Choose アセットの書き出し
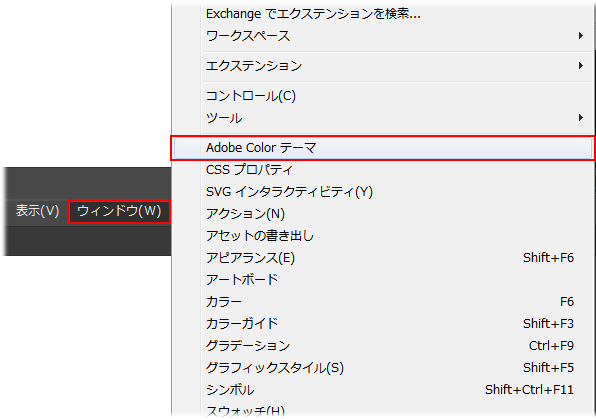The width and height of the screenshot is (596, 419). tap(382, 236)
